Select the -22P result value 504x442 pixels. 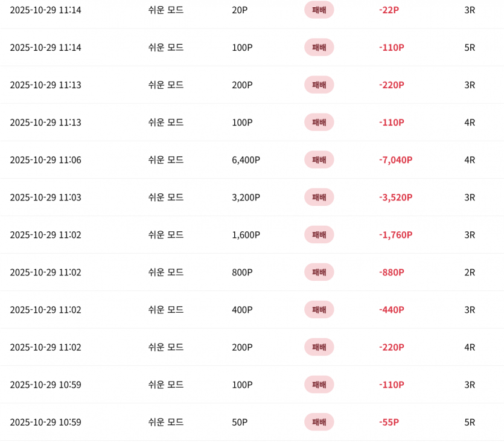click(389, 10)
